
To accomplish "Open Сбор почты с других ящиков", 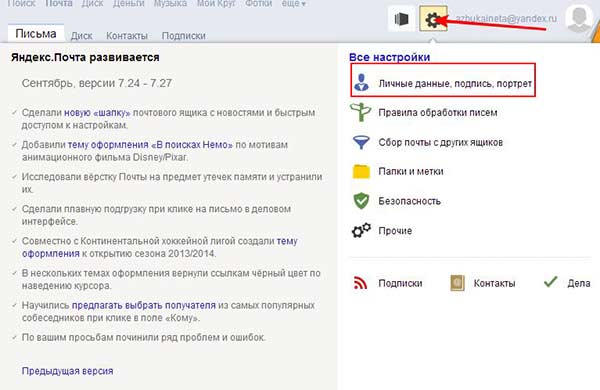I will pyautogui.click(x=440, y=142).
